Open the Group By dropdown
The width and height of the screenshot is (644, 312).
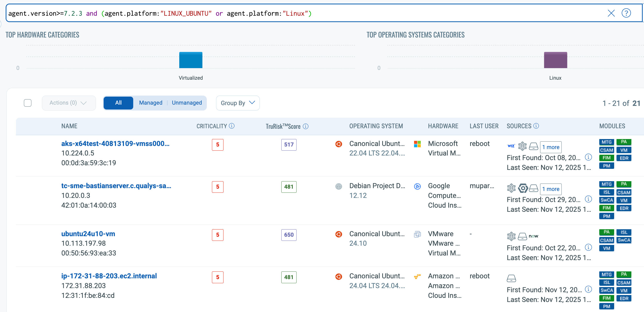[238, 103]
